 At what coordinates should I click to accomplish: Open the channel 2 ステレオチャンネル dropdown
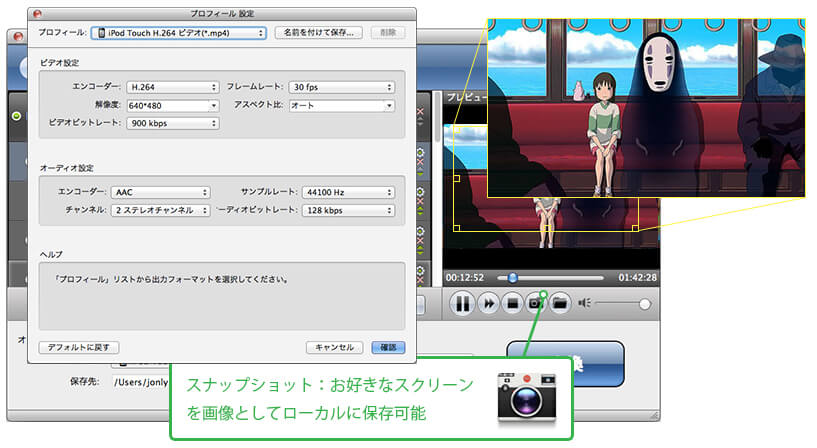tap(160, 210)
